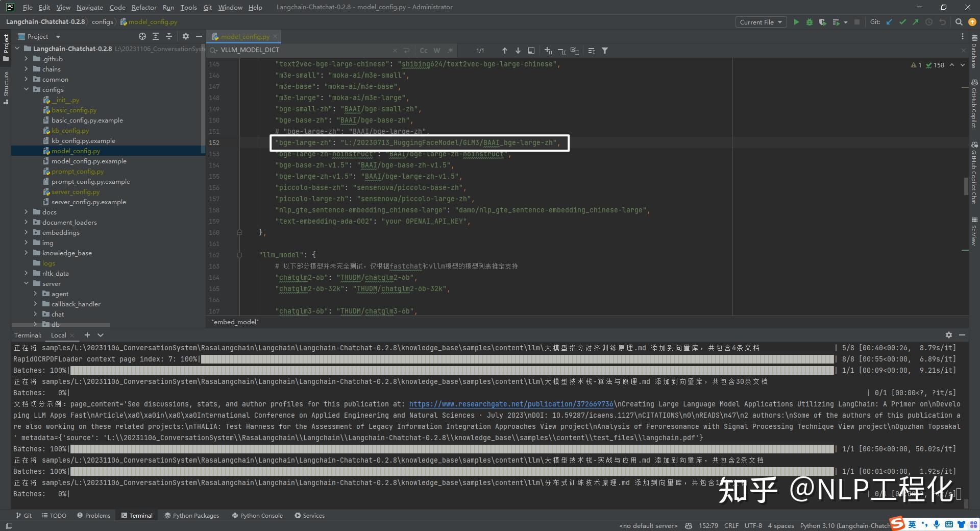Open Project panel settings gear

pyautogui.click(x=185, y=36)
